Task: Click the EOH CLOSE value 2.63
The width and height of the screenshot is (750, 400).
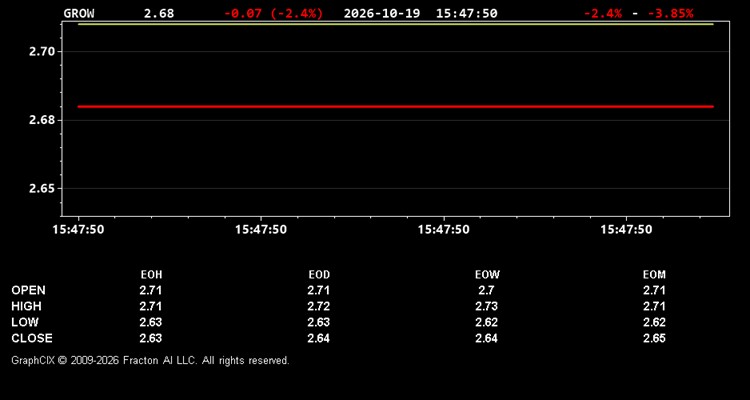Action: 151,338
